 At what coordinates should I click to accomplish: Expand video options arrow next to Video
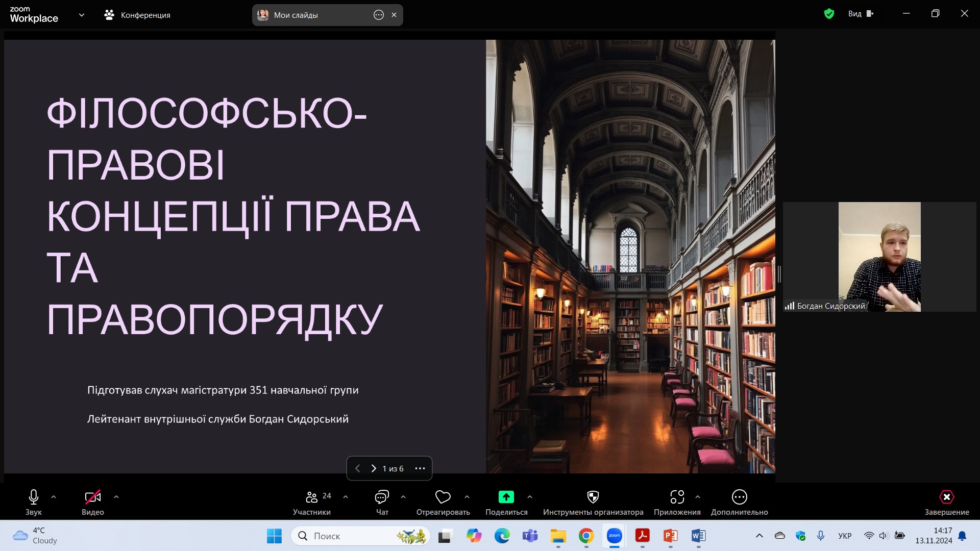click(x=116, y=496)
